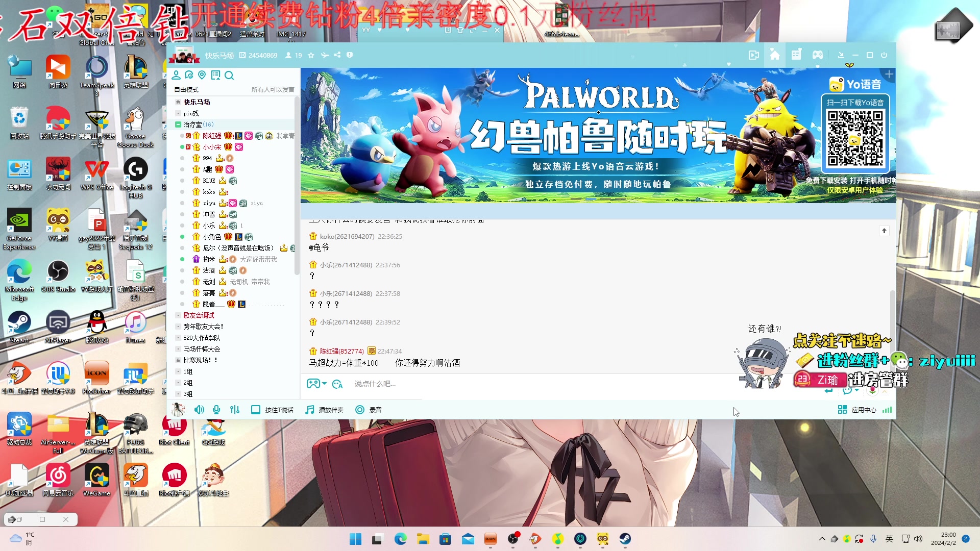
Task: Click 陈红强(852774) name in chat
Action: (x=342, y=351)
